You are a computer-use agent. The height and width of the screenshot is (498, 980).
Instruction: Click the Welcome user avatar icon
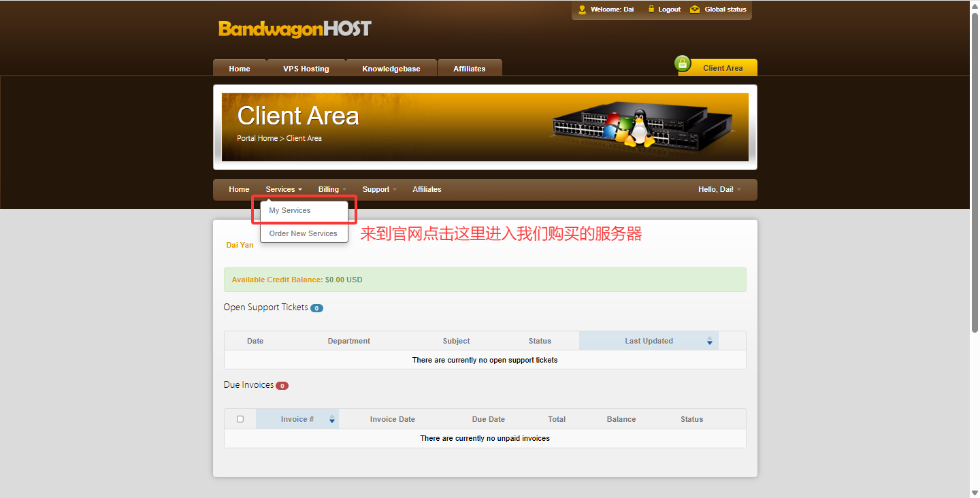coord(582,10)
